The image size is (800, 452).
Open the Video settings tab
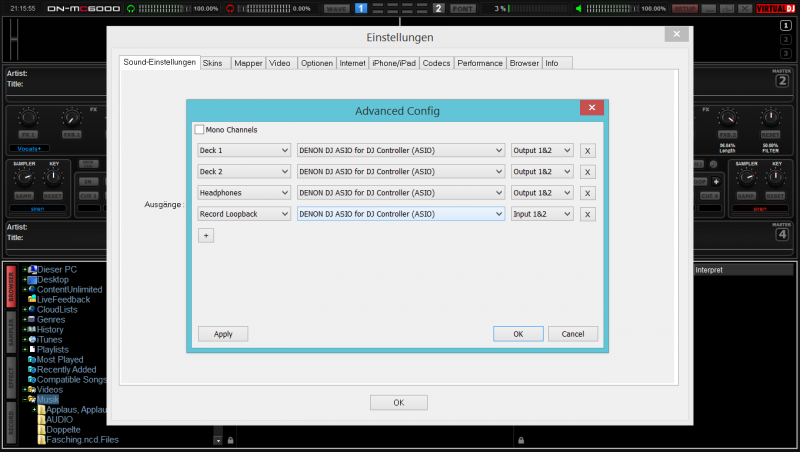click(x=280, y=63)
